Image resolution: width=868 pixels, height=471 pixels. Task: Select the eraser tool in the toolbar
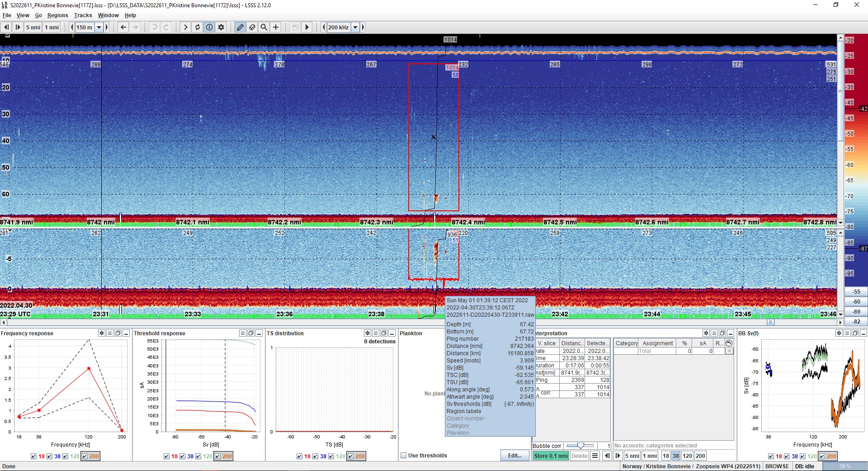tap(252, 27)
